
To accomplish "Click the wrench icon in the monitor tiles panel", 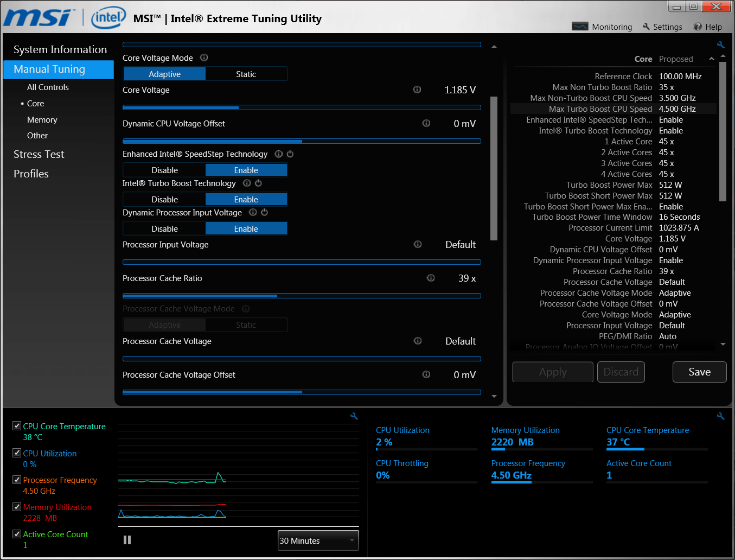I will 720,416.
